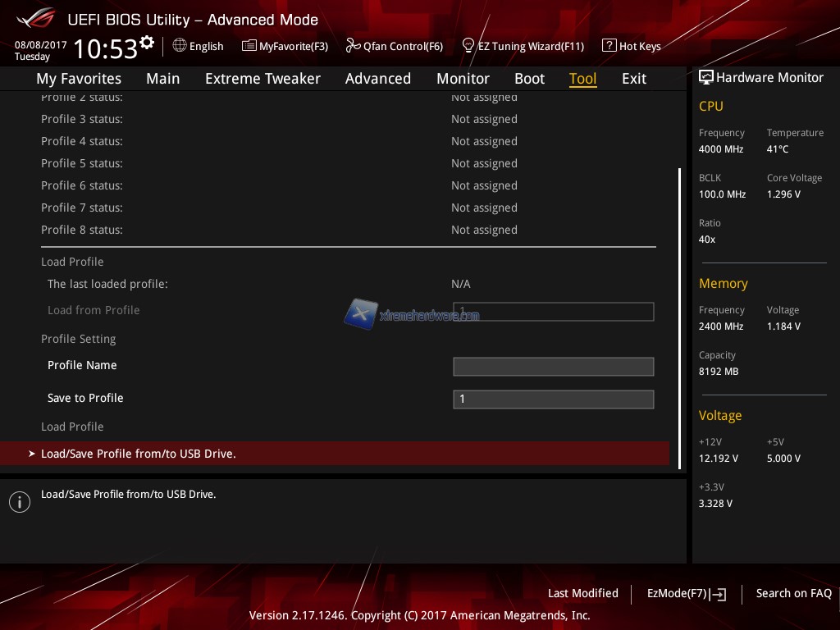This screenshot has width=840, height=630.
Task: Click the EzMode exit arrow icon
Action: [x=719, y=594]
